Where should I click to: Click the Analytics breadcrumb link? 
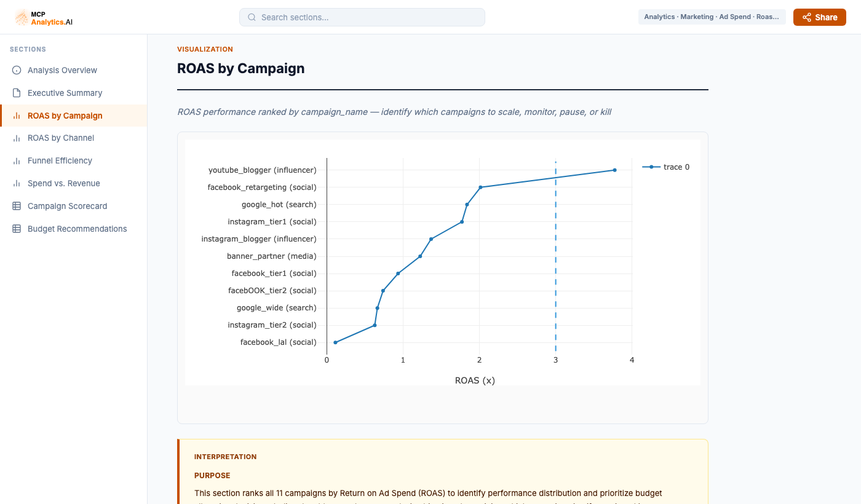tap(659, 17)
